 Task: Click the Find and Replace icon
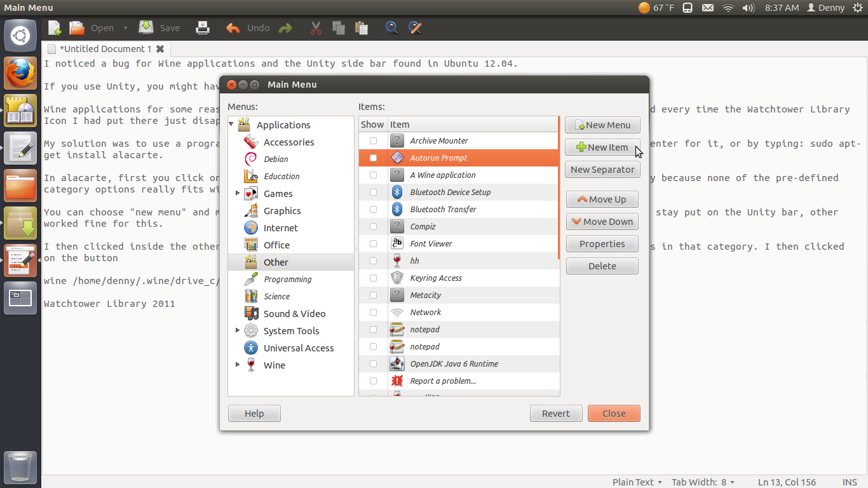pyautogui.click(x=415, y=28)
